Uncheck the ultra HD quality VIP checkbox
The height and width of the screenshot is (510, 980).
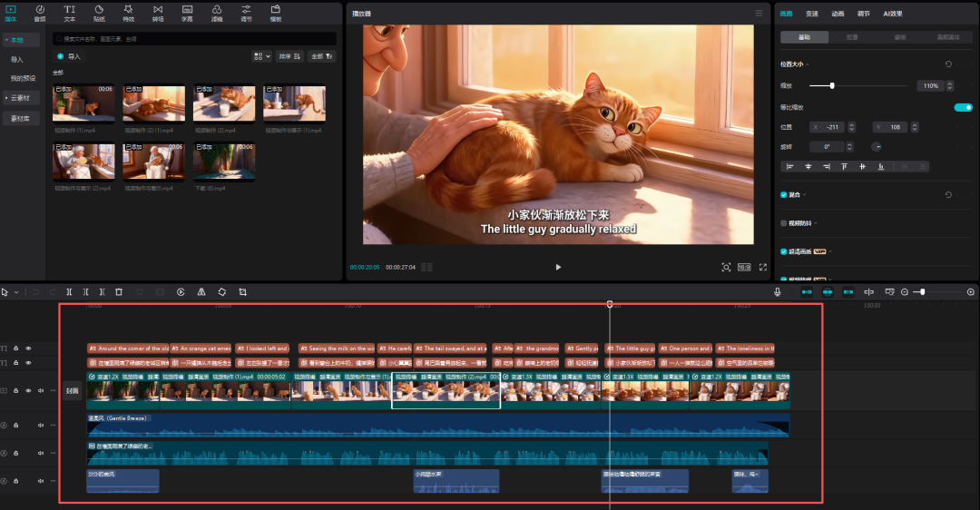point(784,251)
